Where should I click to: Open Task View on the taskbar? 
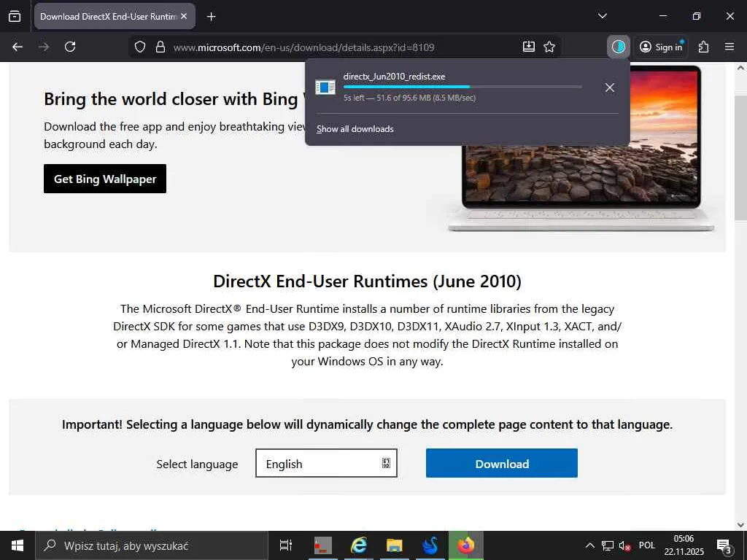(286, 545)
